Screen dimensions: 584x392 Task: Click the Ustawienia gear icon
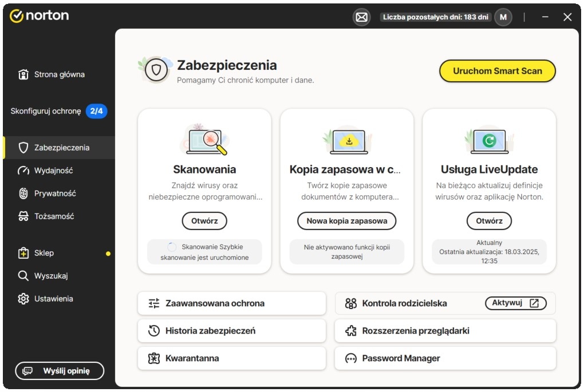[23, 299]
